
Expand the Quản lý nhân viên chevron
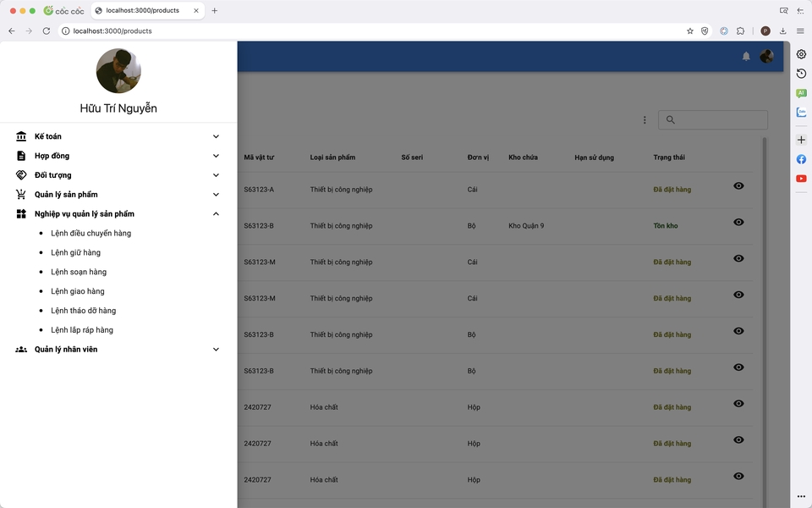coord(216,350)
